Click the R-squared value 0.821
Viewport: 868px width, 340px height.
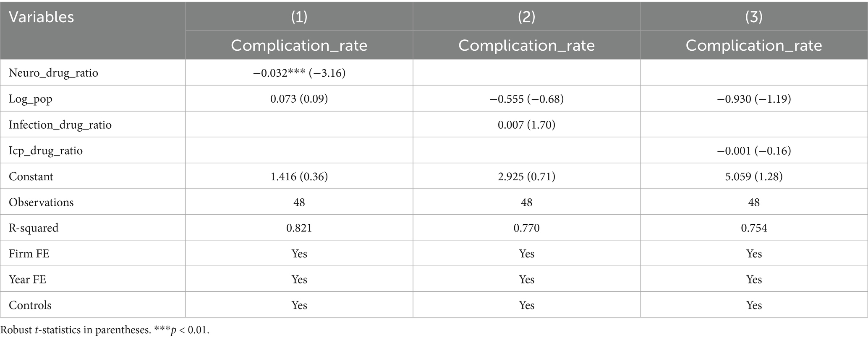[x=299, y=228]
